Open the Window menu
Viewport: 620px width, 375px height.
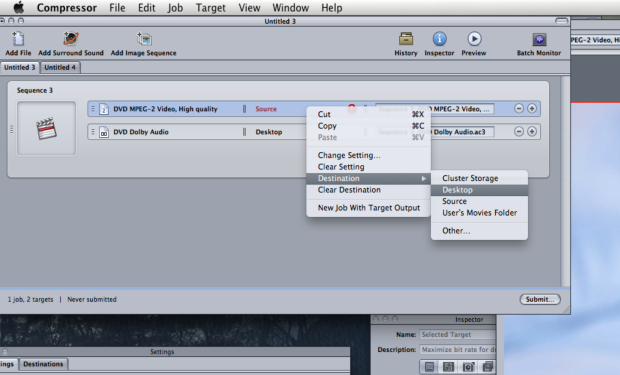[291, 8]
